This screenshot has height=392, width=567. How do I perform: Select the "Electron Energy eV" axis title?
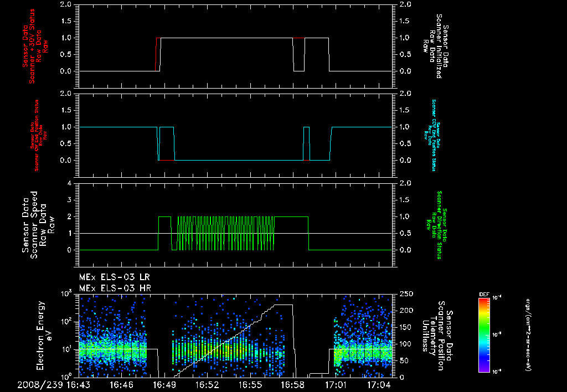tap(45, 336)
